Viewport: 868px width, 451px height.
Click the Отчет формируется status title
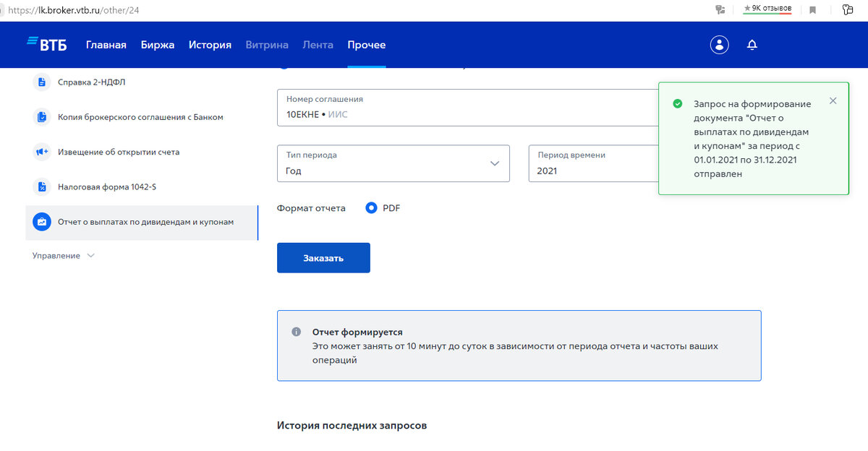[x=357, y=332]
